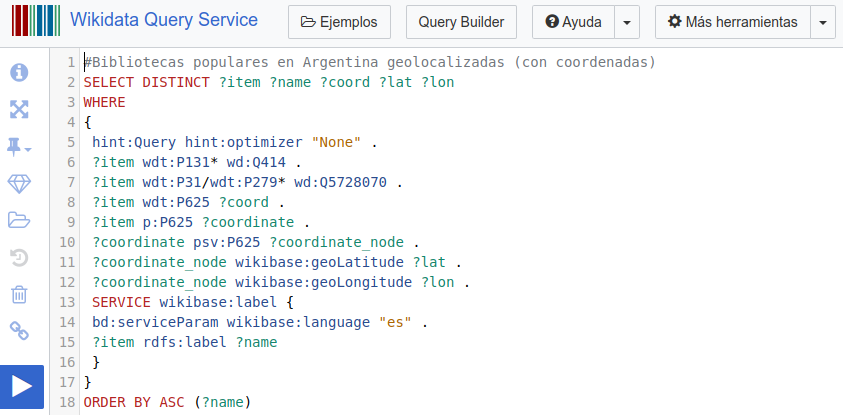843x415 pixels.
Task: Expand the Más herramientas dropdown arrow
Action: pyautogui.click(x=823, y=22)
